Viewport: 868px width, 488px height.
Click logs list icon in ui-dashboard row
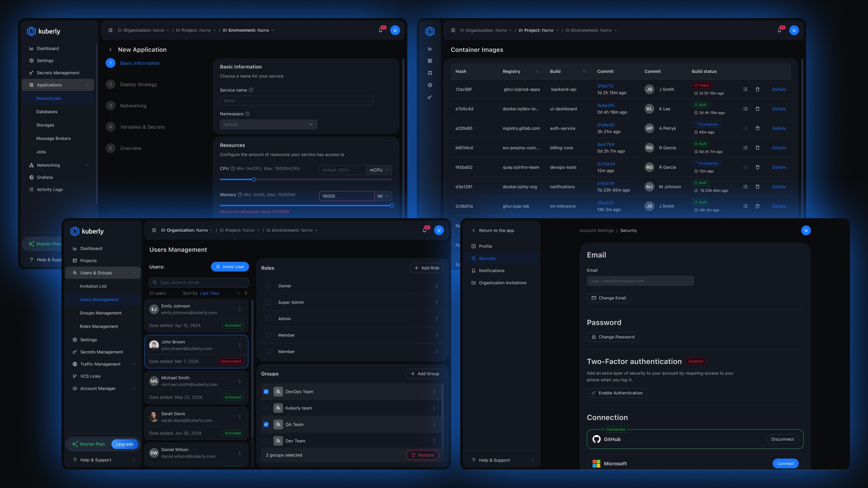click(745, 109)
